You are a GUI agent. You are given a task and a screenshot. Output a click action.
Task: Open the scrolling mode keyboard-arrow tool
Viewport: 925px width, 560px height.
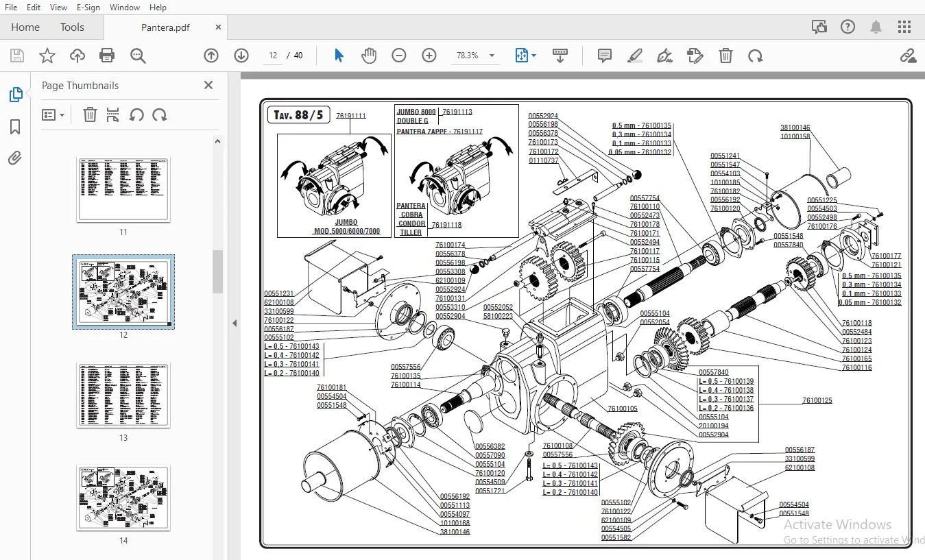coord(560,56)
